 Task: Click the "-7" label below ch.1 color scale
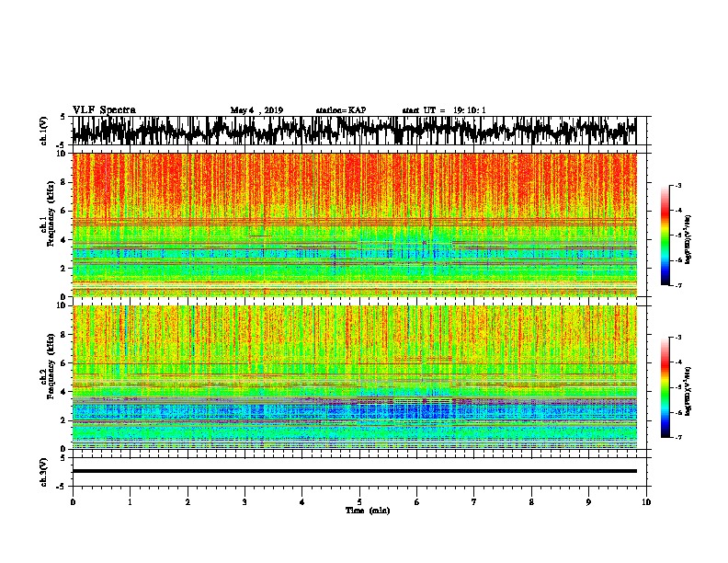[x=677, y=285]
